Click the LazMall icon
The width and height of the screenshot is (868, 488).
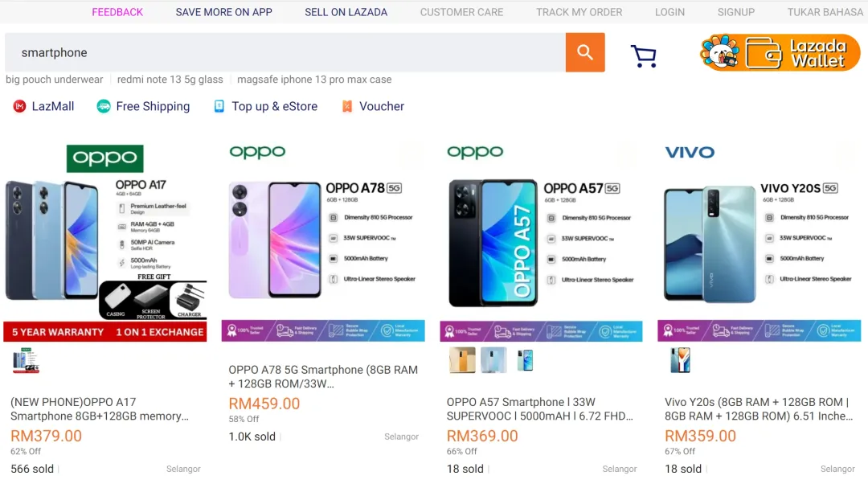point(19,106)
